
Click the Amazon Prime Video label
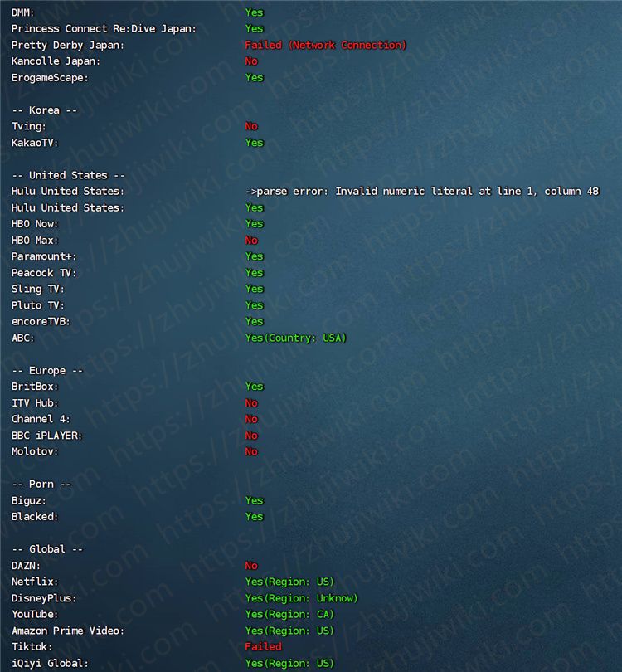point(68,631)
